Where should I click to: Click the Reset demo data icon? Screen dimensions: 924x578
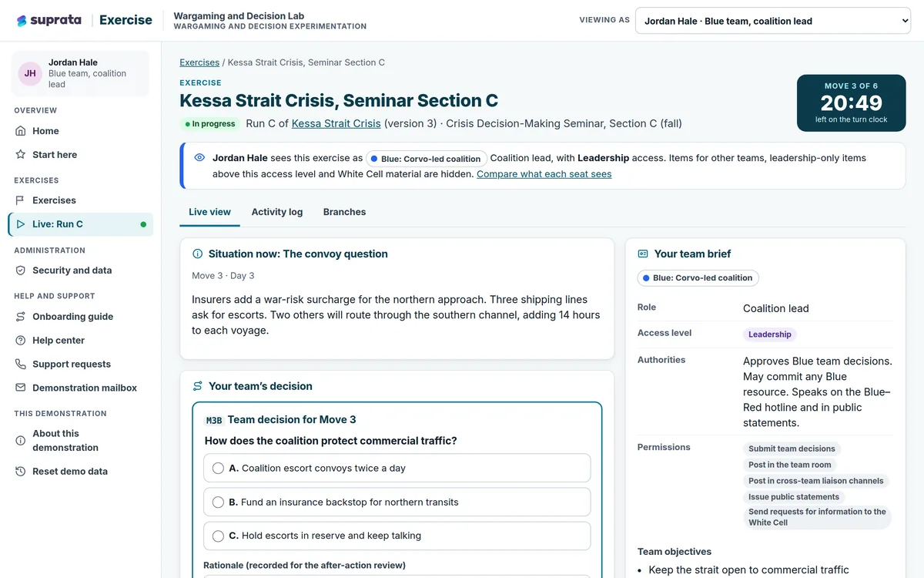pyautogui.click(x=21, y=472)
